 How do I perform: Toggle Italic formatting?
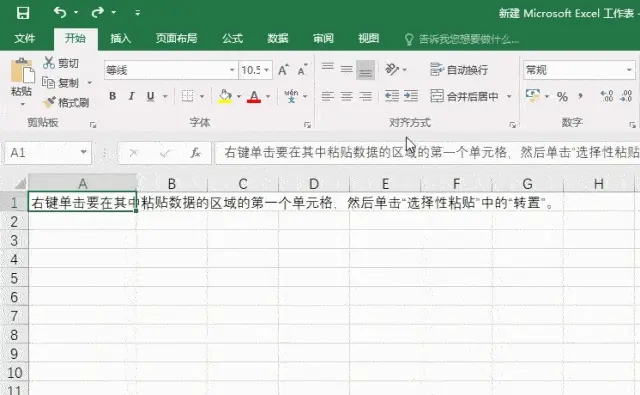(131, 96)
